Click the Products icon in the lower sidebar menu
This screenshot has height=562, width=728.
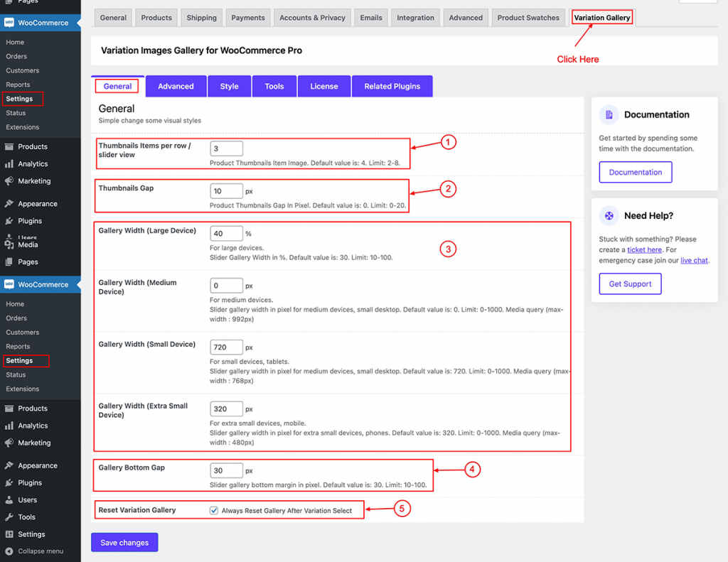tap(9, 409)
